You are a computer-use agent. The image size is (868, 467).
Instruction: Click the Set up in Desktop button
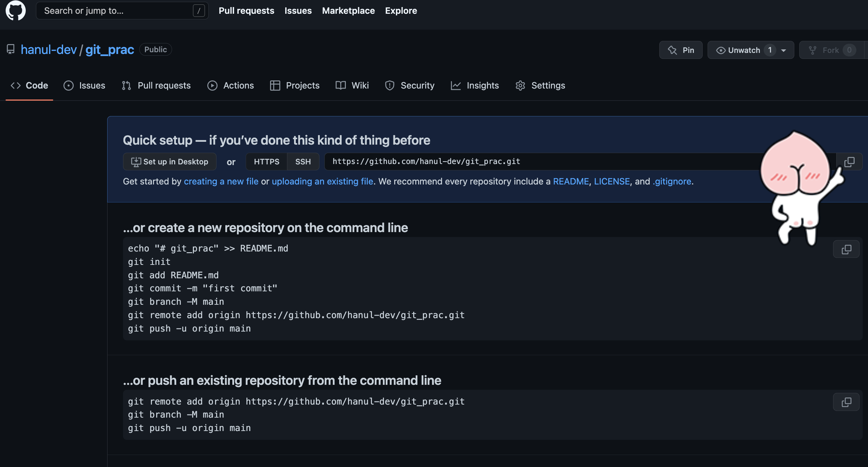pos(170,162)
